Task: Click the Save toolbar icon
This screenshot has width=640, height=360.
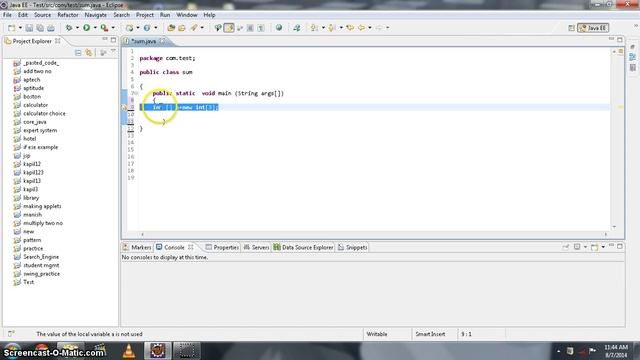Action: tap(29, 28)
